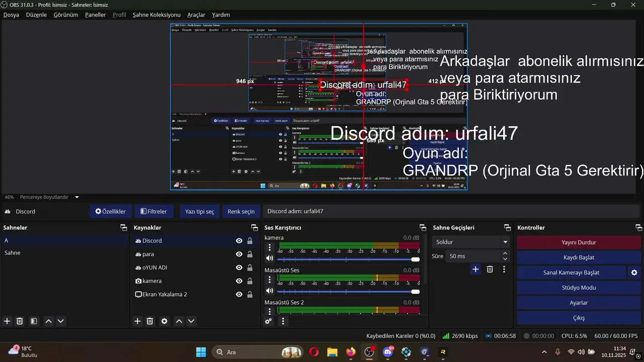Viewport: 644px width, 362px height.
Task: Hide the oYUN ADI source
Action: click(239, 267)
